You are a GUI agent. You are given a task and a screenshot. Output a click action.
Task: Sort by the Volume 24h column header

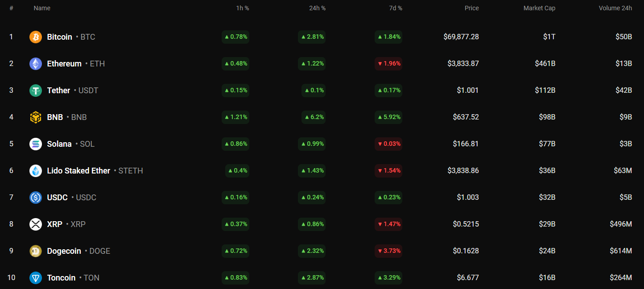click(615, 8)
